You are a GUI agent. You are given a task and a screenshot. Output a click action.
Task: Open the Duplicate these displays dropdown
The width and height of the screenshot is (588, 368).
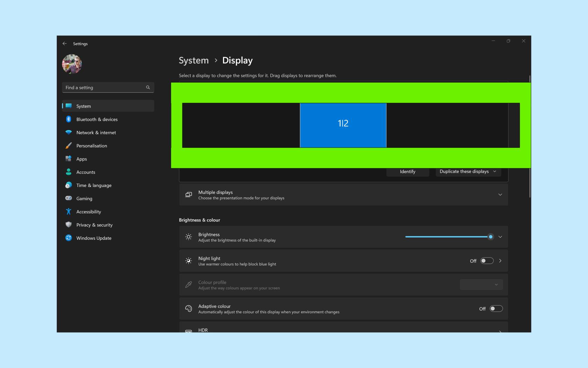[x=468, y=171]
